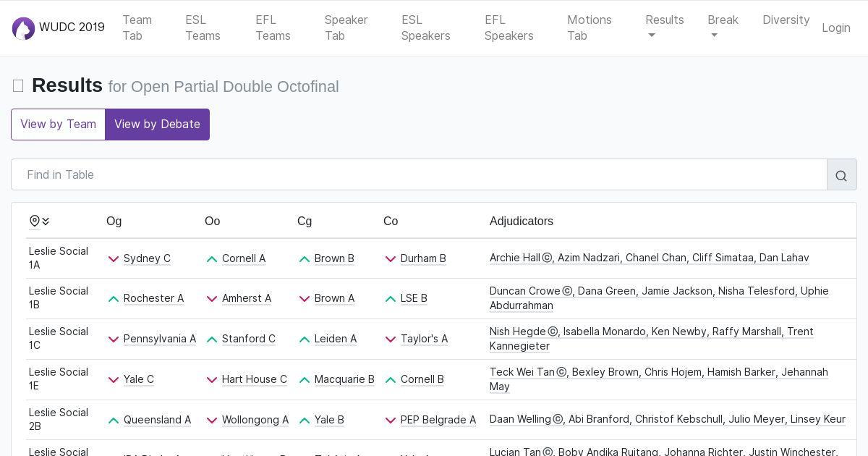Click red down arrow beside Amherst A

(212, 299)
